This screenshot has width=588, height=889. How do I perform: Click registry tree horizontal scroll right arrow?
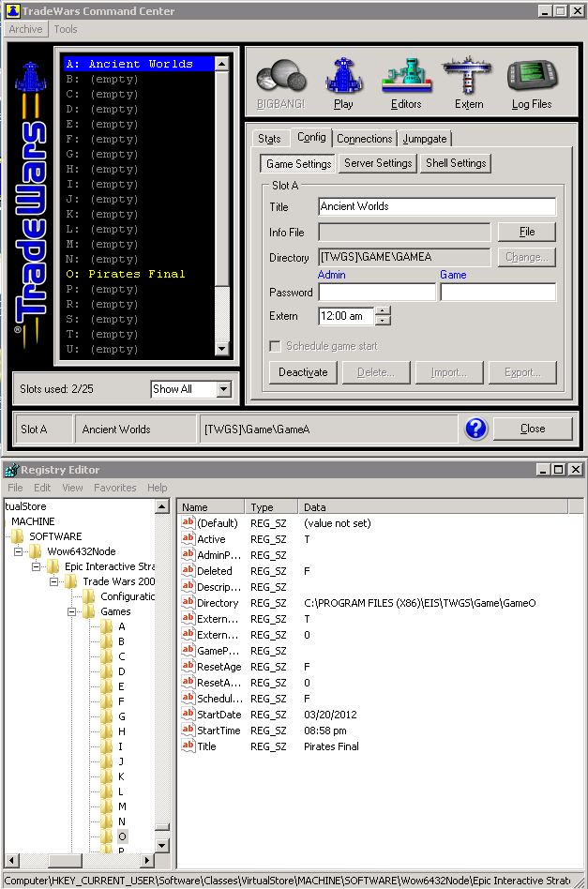coord(147,860)
